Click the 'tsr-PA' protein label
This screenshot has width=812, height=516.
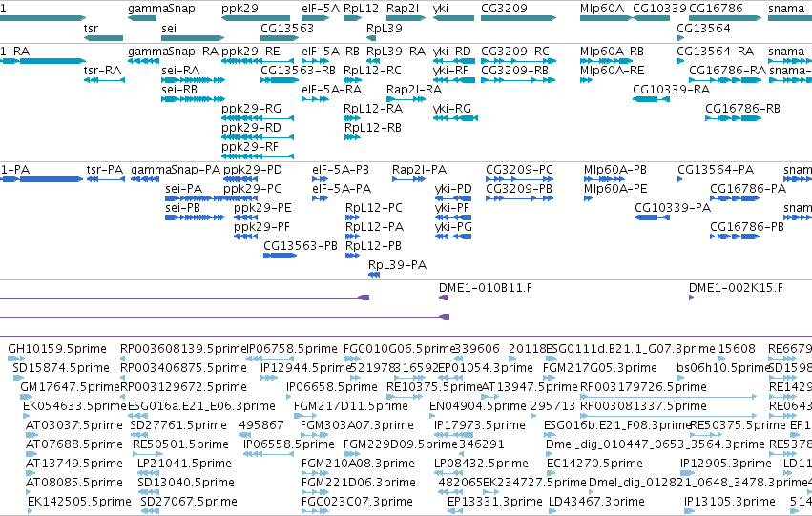pyautogui.click(x=105, y=170)
